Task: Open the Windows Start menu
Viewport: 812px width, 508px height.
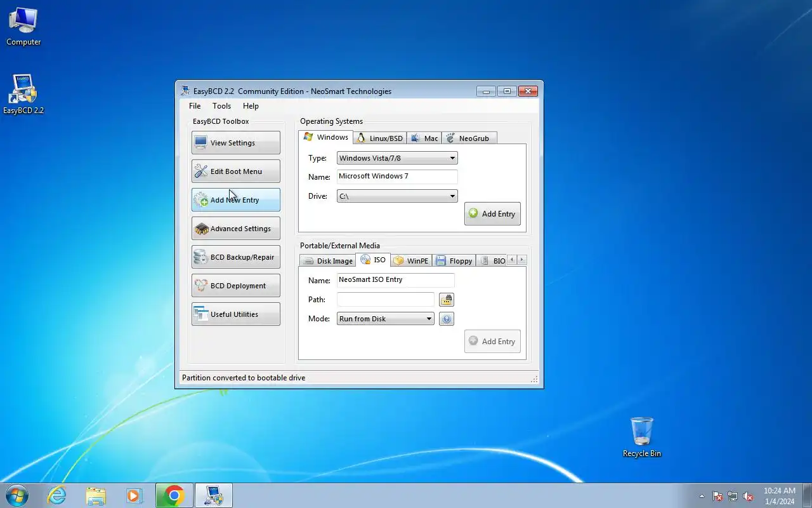Action: point(17,495)
